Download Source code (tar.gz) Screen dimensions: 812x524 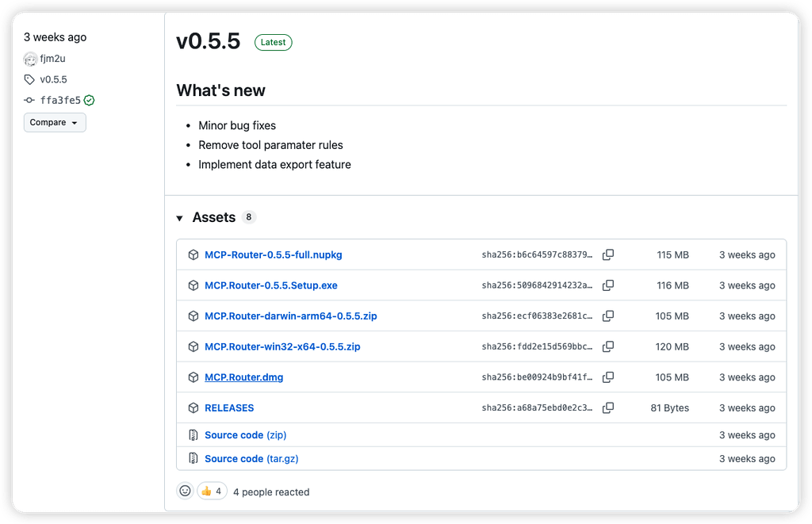click(x=251, y=459)
